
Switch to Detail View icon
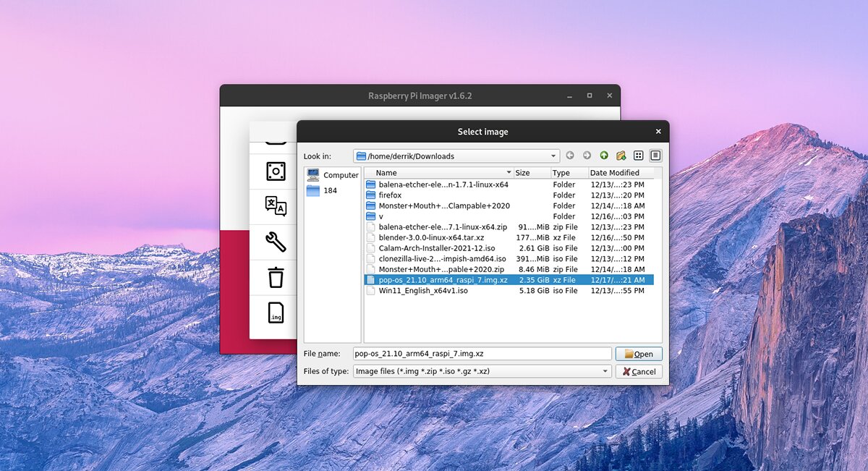655,156
